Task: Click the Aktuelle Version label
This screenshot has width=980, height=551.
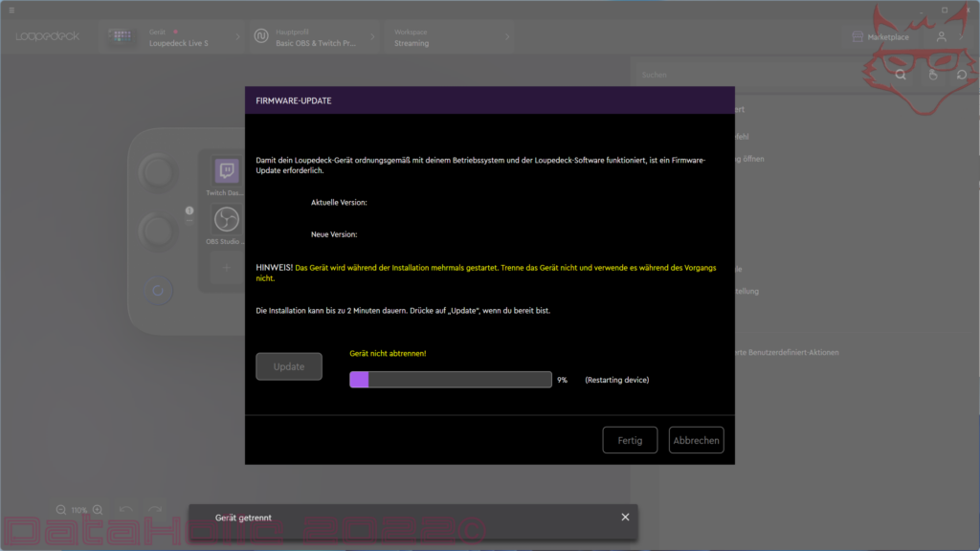Action: coord(339,203)
